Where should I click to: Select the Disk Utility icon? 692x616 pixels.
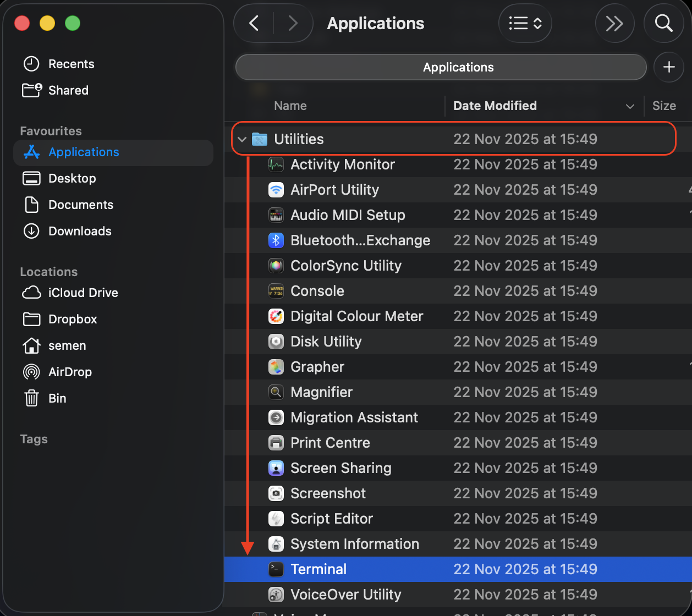coord(276,342)
